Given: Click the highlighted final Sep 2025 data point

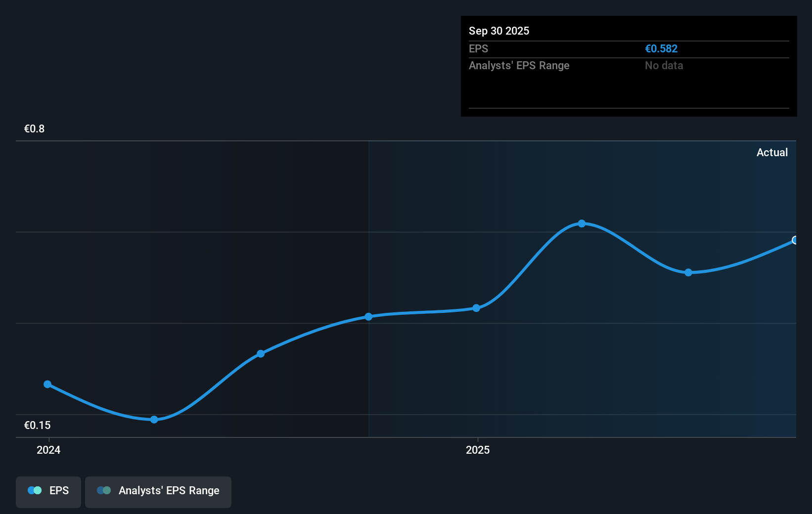Looking at the screenshot, I should pyautogui.click(x=795, y=240).
